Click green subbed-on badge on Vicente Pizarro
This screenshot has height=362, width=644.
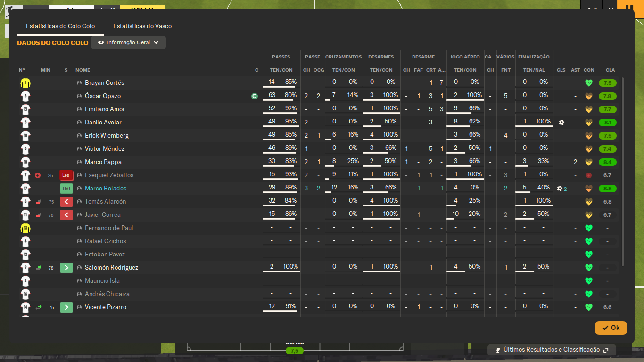coord(66,307)
